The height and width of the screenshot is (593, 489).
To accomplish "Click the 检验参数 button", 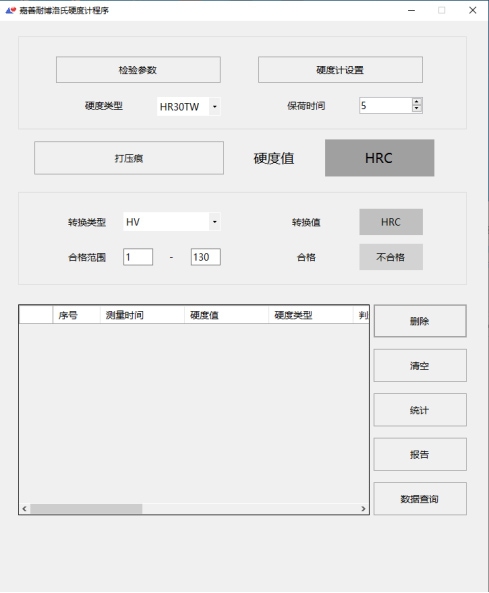I will tap(138, 70).
